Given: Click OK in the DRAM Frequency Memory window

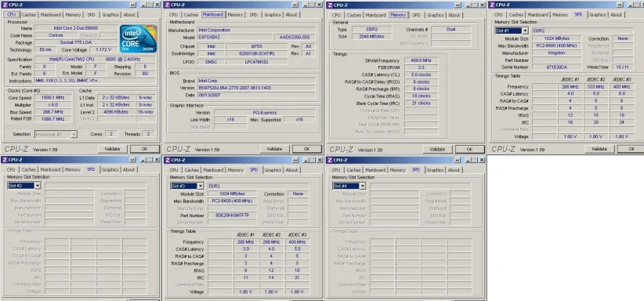Looking at the screenshot, I should pos(470,149).
